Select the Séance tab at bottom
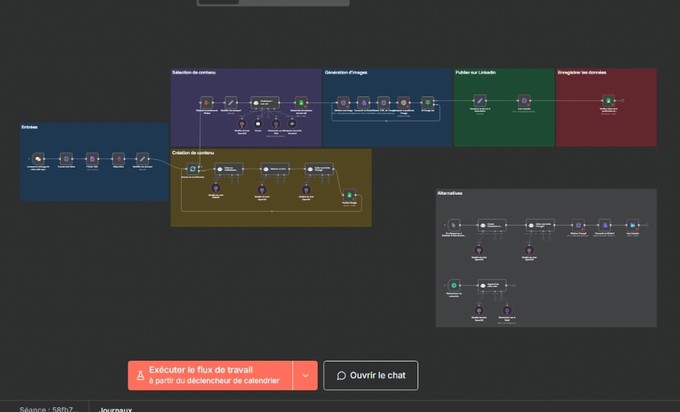This screenshot has height=412, width=680. click(x=49, y=409)
